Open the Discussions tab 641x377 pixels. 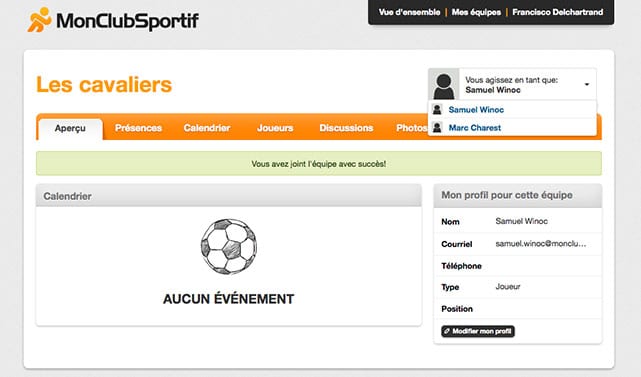pos(346,128)
